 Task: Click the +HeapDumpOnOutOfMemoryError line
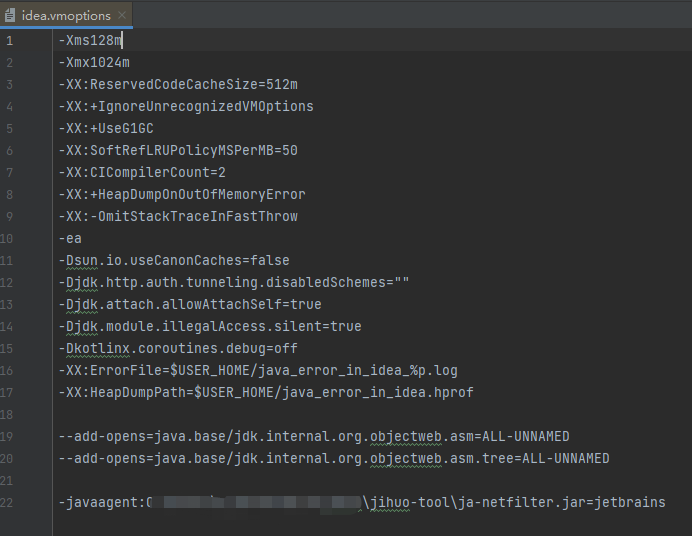(182, 195)
